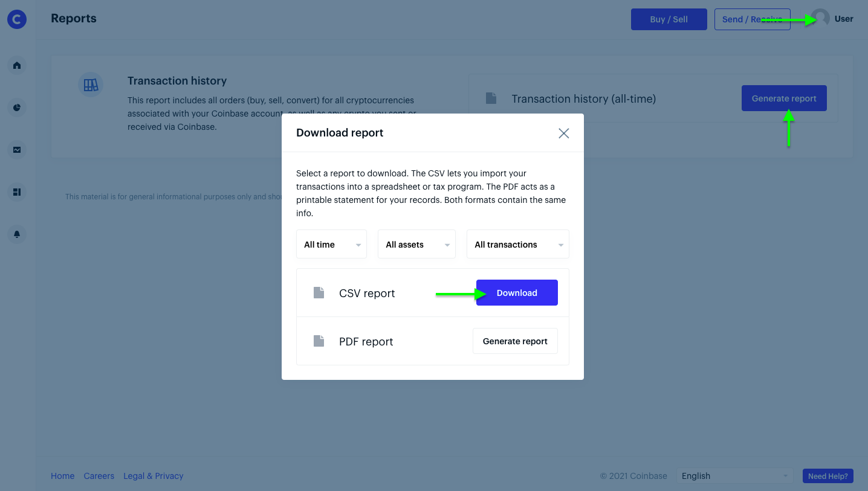Click the © 2021 Coinbase text
The width and height of the screenshot is (868, 491).
click(633, 476)
